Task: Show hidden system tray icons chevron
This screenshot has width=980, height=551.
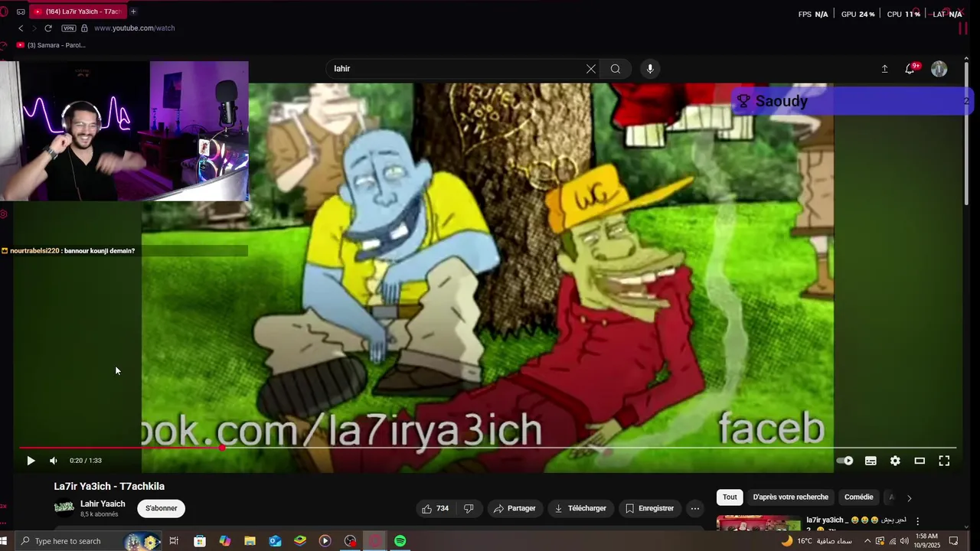Action: pos(867,541)
